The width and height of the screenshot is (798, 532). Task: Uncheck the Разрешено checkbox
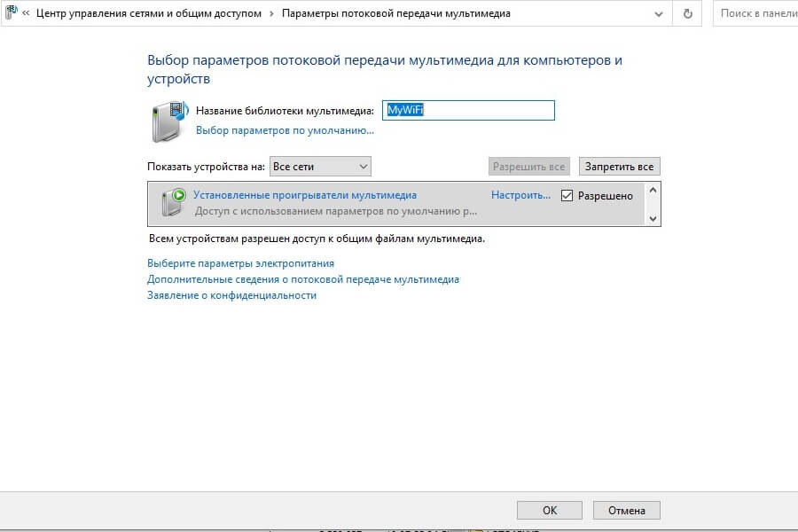point(567,195)
